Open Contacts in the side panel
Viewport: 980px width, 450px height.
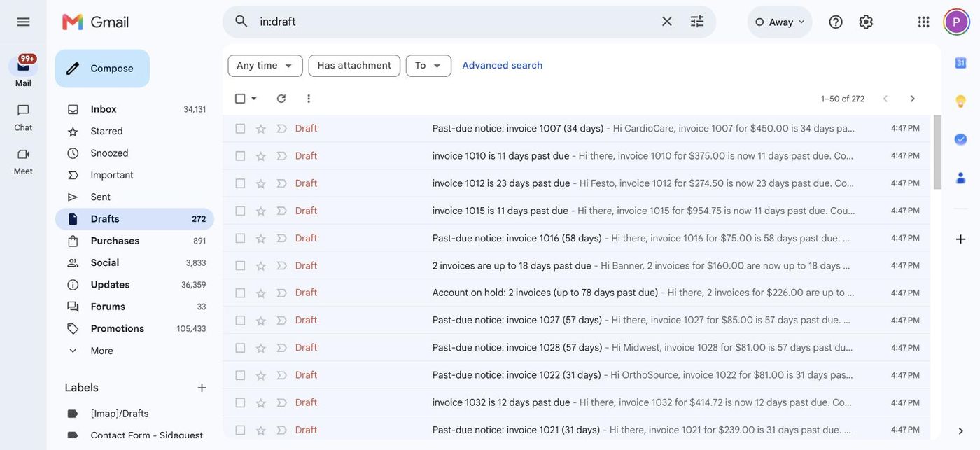pyautogui.click(x=960, y=178)
